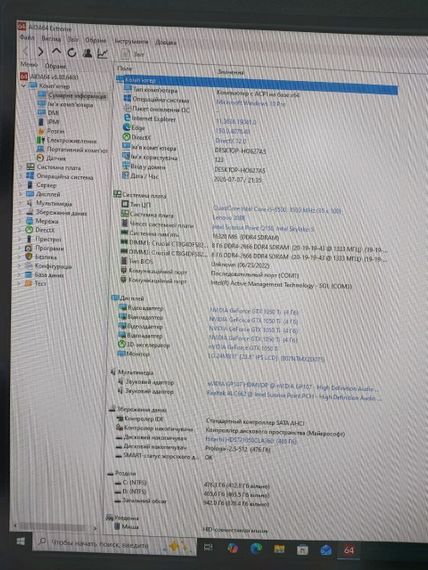The width and height of the screenshot is (428, 570).
Task: Open the Hitachi HDS disk drive link
Action: (251, 440)
